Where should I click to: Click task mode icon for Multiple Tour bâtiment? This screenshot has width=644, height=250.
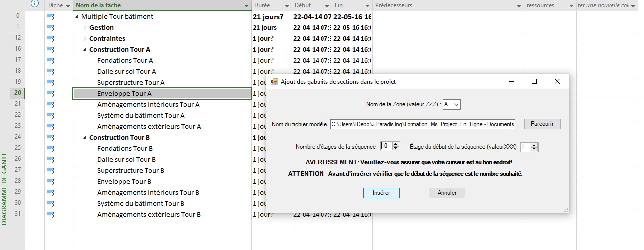(50, 16)
